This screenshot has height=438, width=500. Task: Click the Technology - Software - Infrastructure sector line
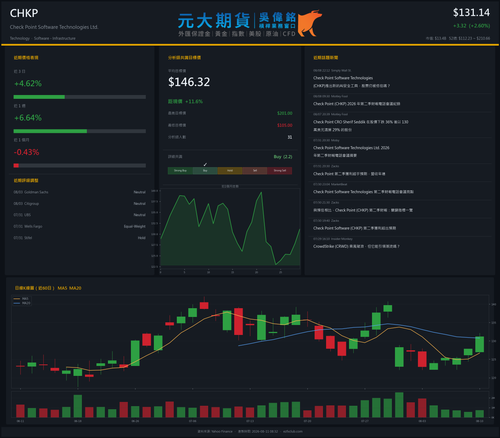pyautogui.click(x=43, y=38)
